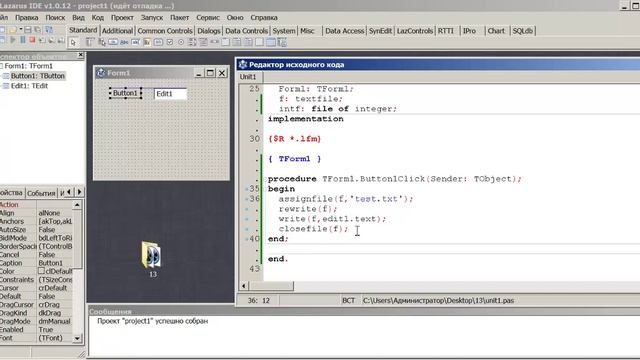Click Button1 on the Form1 designer

coord(125,93)
